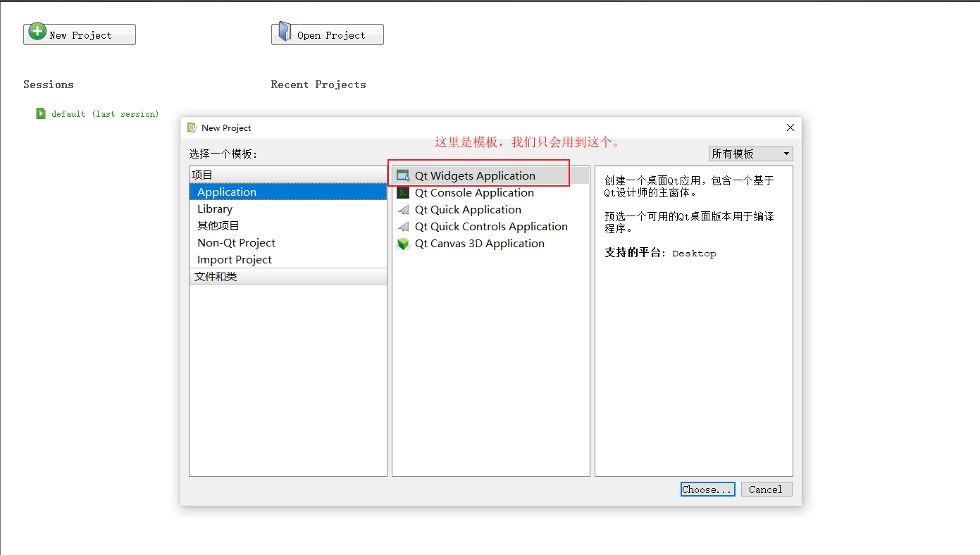Click the 项目 section header

point(288,175)
